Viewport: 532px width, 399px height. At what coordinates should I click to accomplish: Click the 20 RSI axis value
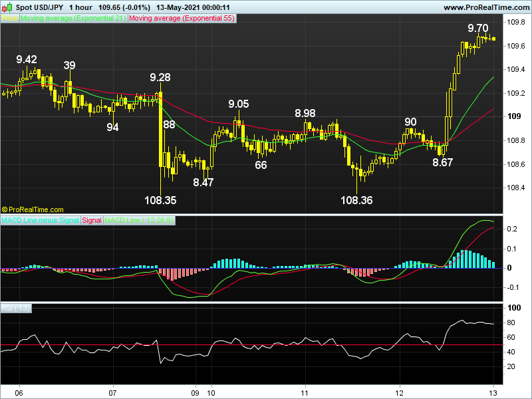click(x=511, y=367)
